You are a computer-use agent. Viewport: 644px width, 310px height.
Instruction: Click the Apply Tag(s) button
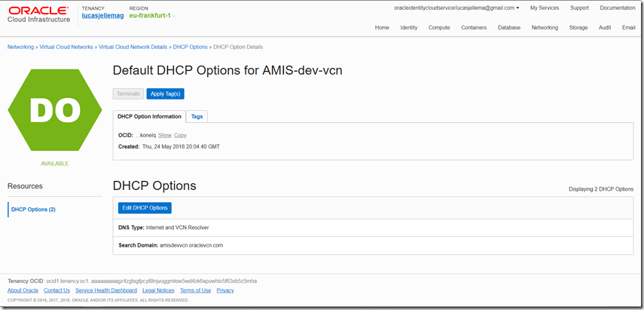tap(165, 94)
